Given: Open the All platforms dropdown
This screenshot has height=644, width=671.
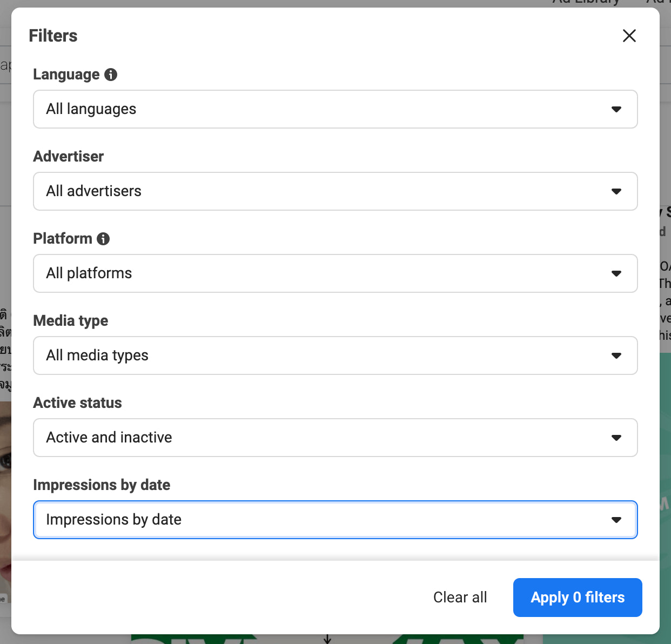Looking at the screenshot, I should click(335, 273).
